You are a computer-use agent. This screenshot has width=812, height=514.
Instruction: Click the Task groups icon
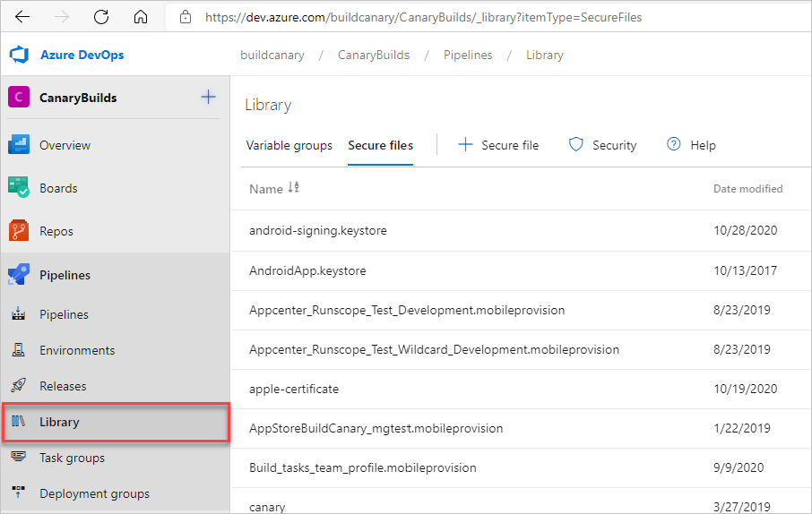tap(18, 457)
